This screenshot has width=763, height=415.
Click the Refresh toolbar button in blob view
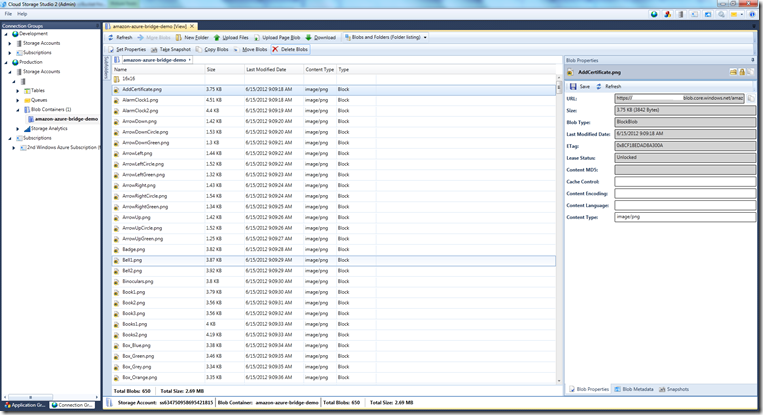pos(120,37)
